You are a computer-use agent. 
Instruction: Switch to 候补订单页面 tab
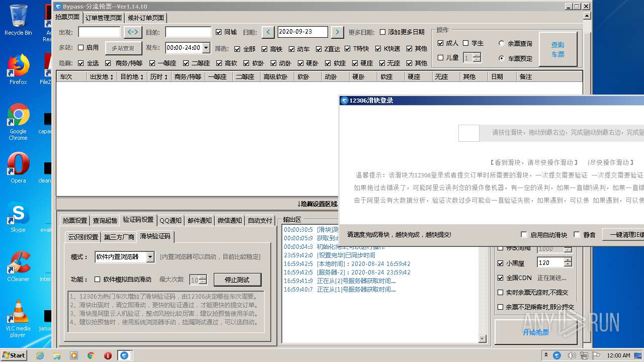(146, 18)
